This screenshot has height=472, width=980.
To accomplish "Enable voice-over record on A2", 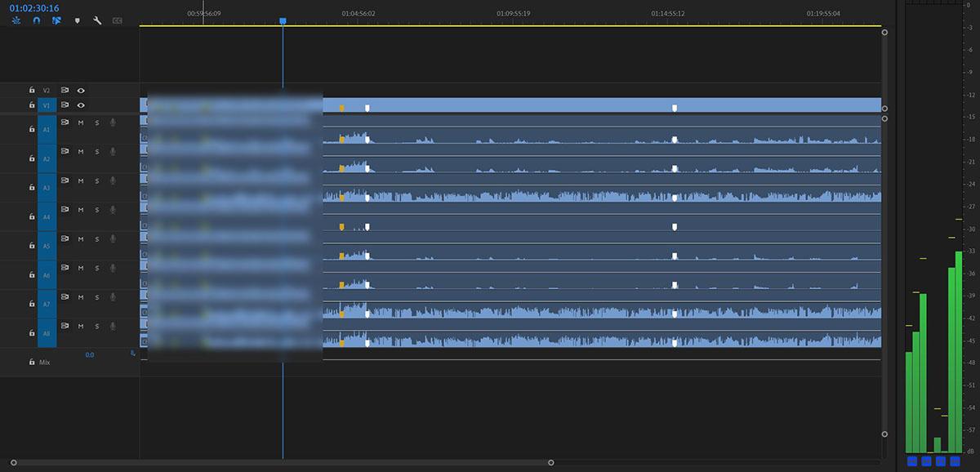I will 113,151.
